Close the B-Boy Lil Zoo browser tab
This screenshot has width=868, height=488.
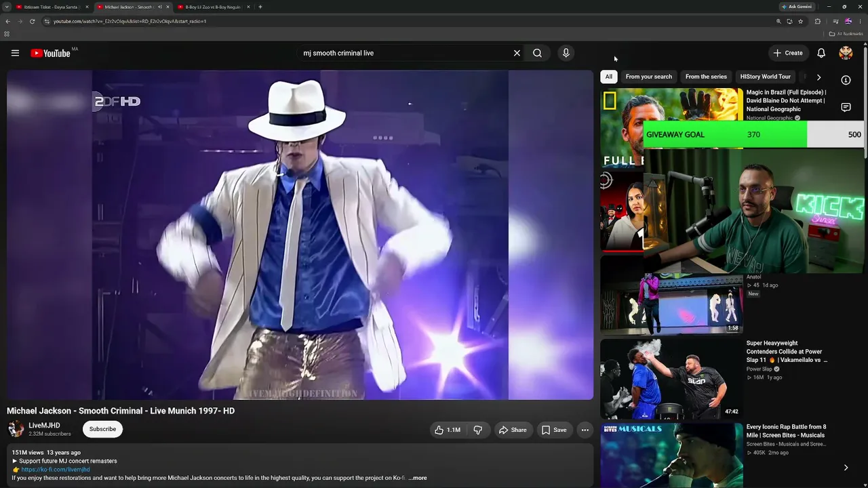(248, 7)
